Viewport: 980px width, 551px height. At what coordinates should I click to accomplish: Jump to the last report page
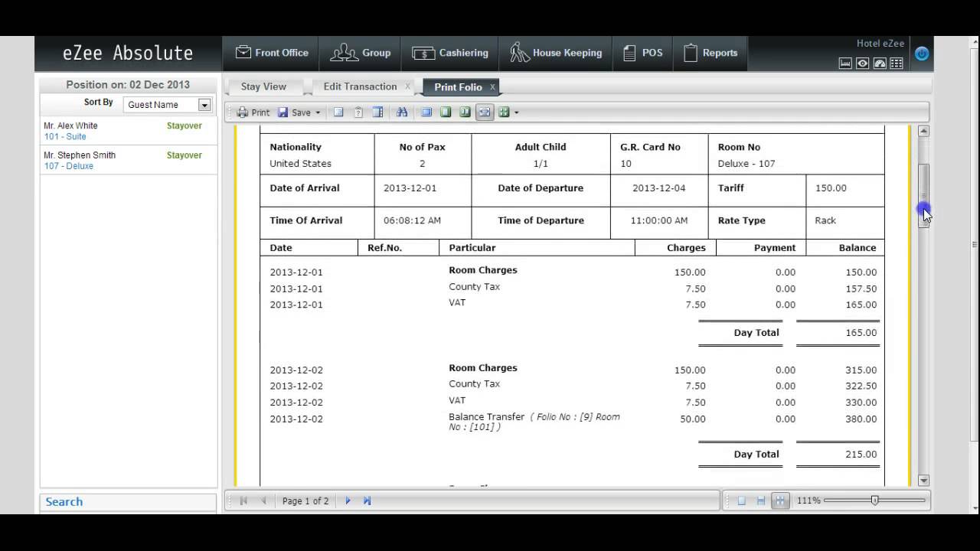pyautogui.click(x=367, y=500)
